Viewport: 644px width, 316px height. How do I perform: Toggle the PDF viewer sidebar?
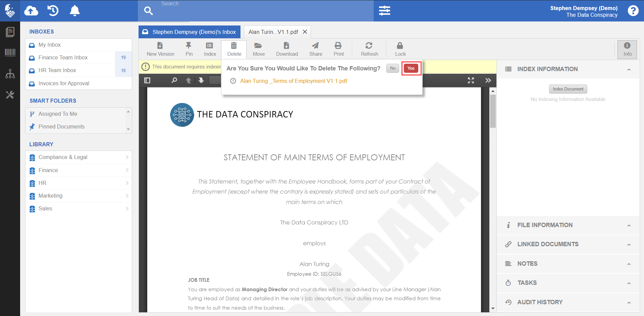[x=147, y=81]
